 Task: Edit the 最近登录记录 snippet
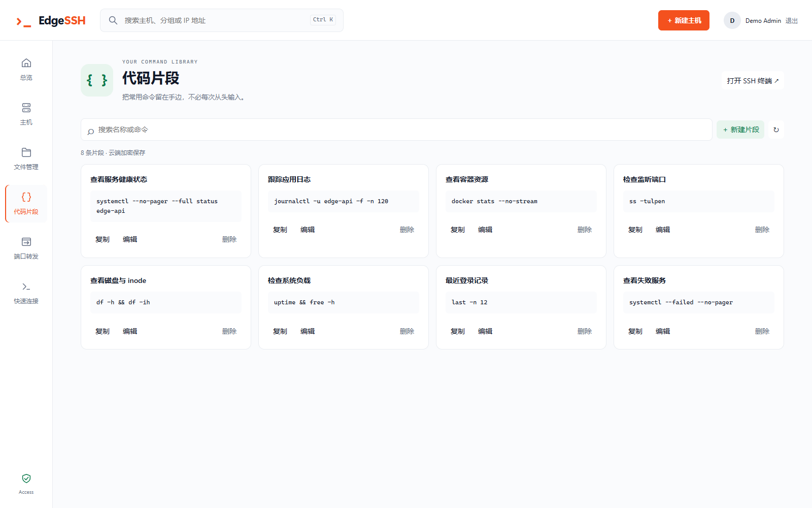click(485, 331)
